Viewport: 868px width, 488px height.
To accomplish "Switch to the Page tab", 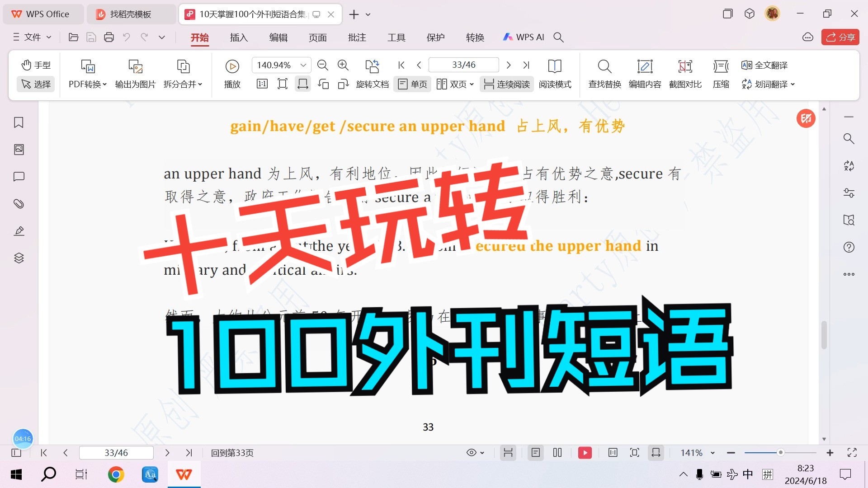I will (x=317, y=38).
